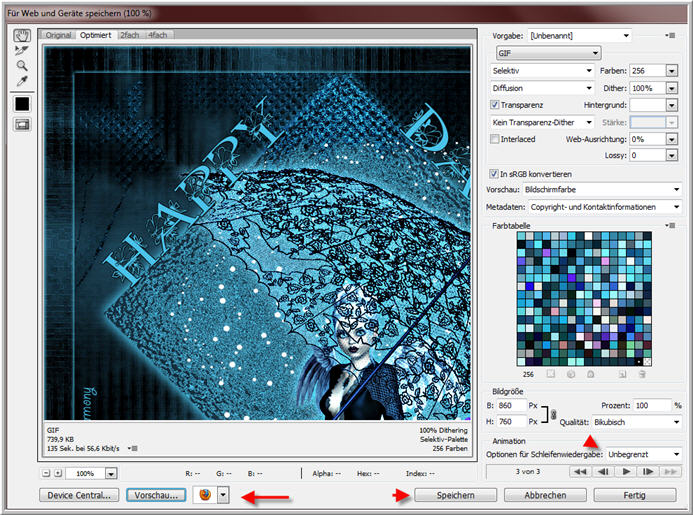Open the Metadaten dropdown
Image resolution: width=693 pixels, height=515 pixels.
click(605, 207)
